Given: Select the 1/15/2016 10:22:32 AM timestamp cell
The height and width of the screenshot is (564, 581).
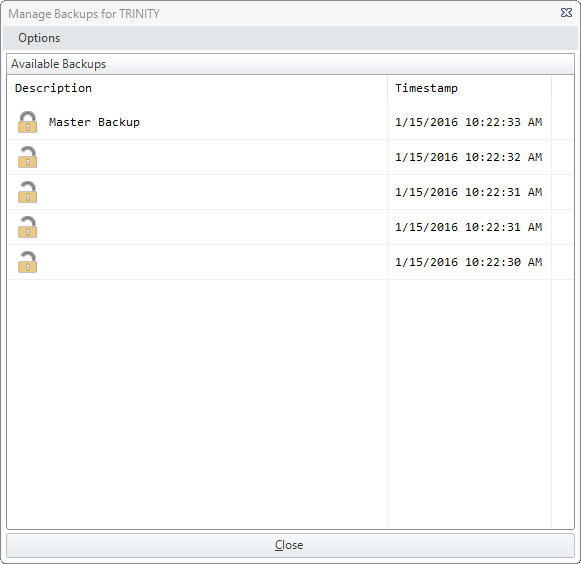Looking at the screenshot, I should [x=469, y=157].
